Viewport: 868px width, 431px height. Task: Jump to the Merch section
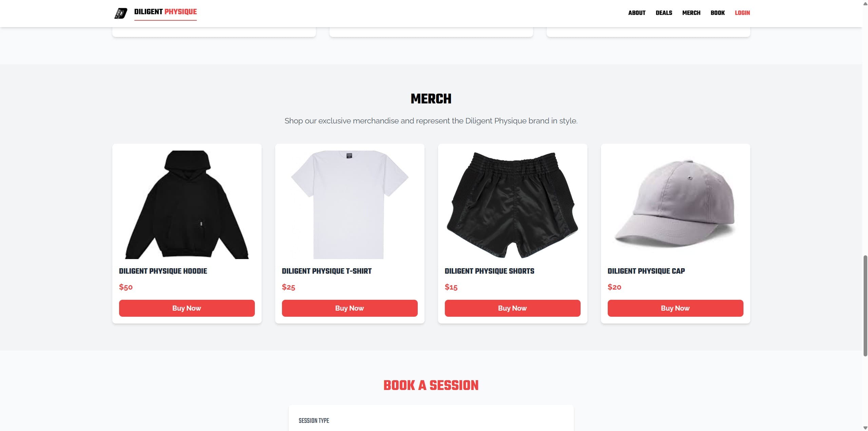click(x=691, y=13)
